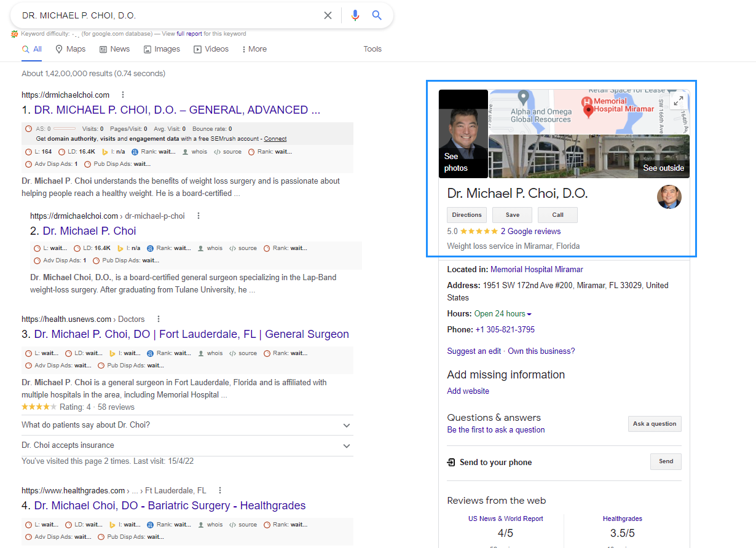Click the SEMrush 'Connect' link
This screenshot has width=756, height=548.
[275, 139]
